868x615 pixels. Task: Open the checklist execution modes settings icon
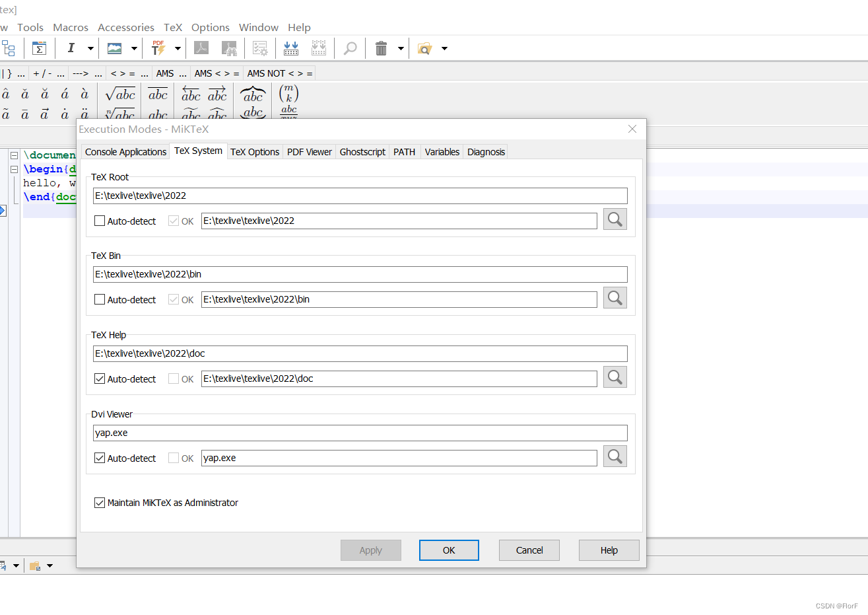[x=260, y=48]
